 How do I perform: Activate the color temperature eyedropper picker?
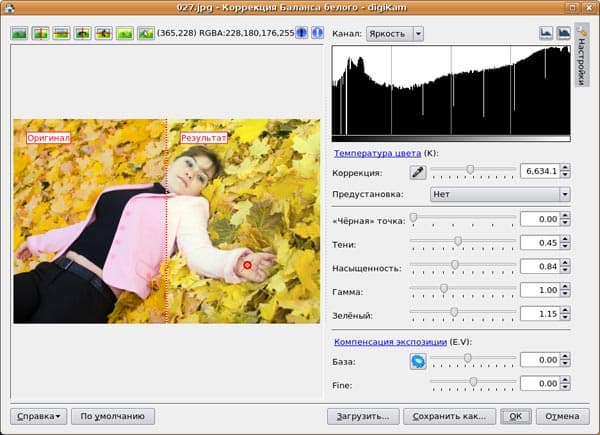(x=418, y=172)
